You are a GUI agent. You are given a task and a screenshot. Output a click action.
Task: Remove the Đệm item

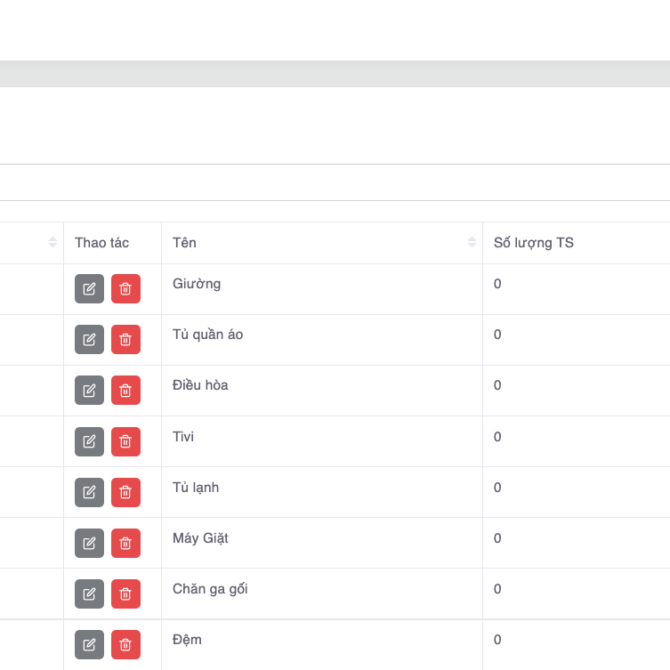125,645
